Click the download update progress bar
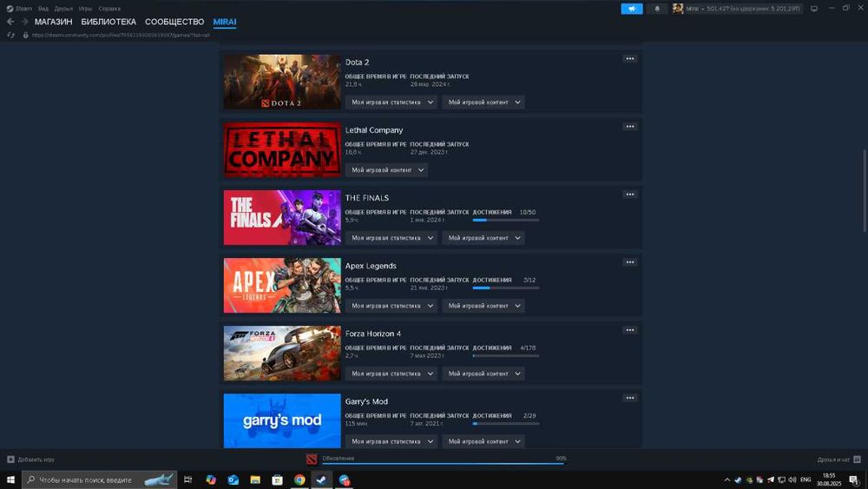Screen dimensions: 868x489 coord(443,464)
